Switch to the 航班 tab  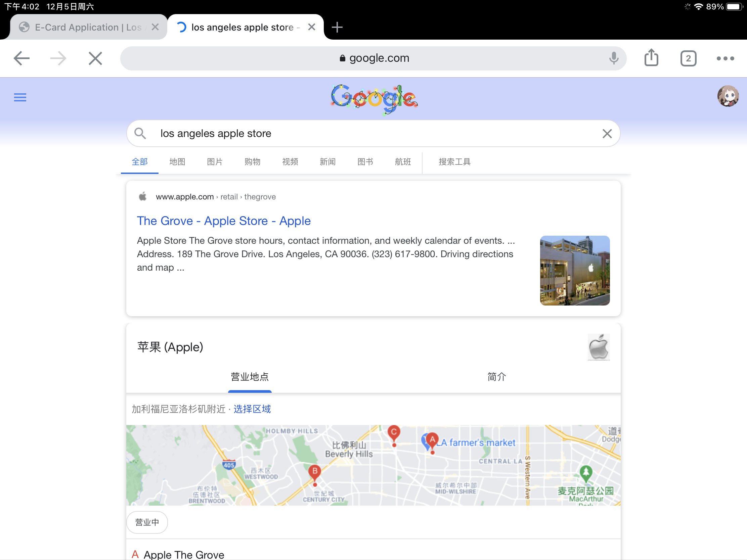pos(403,162)
